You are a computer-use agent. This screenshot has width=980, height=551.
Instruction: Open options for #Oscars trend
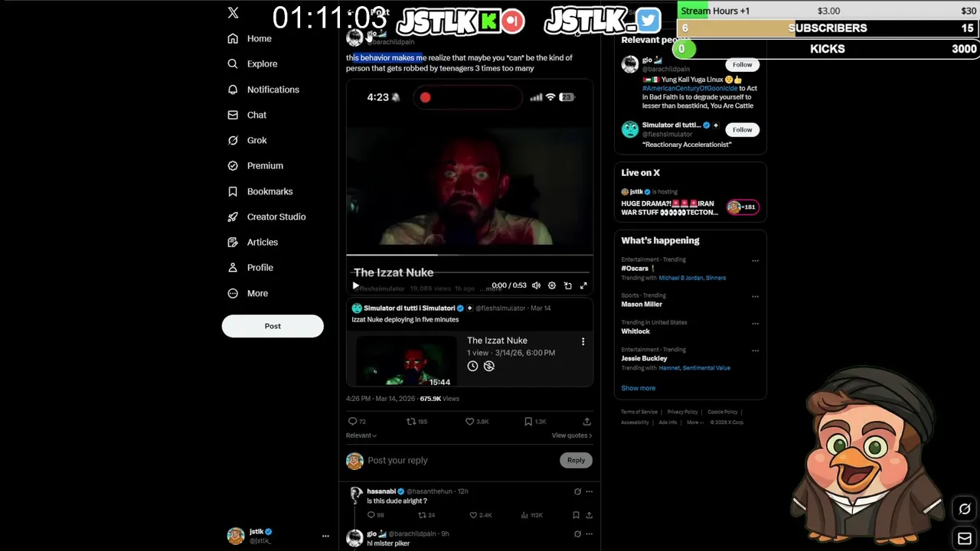pyautogui.click(x=755, y=260)
